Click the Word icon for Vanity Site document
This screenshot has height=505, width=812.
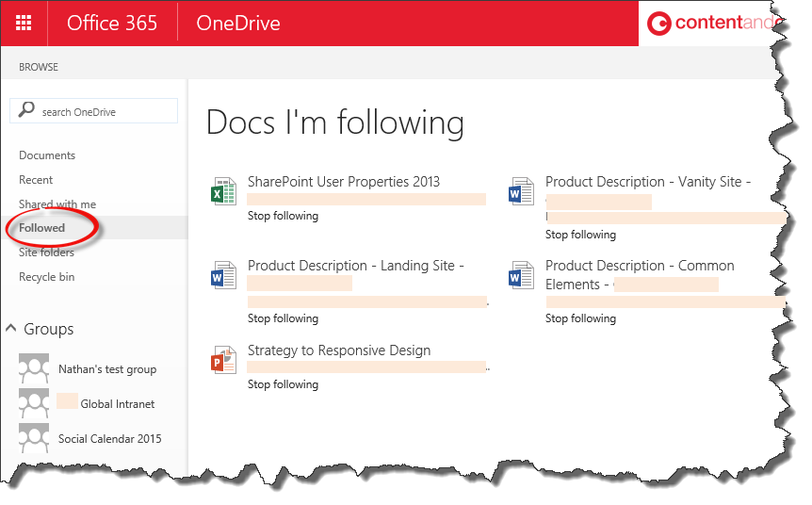coord(521,192)
